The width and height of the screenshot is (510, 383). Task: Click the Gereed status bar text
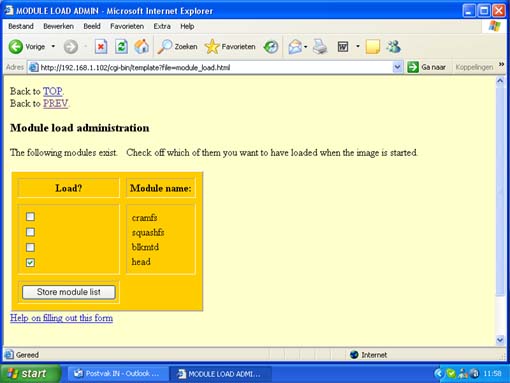coord(27,355)
